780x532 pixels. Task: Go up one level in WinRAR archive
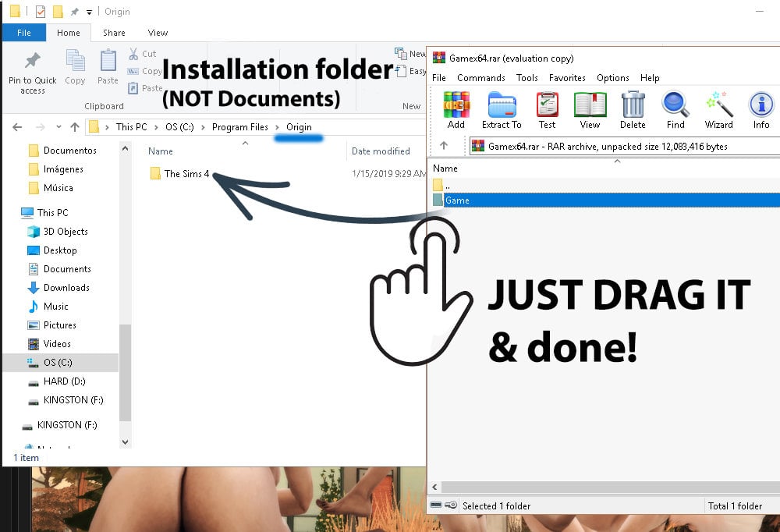click(444, 146)
